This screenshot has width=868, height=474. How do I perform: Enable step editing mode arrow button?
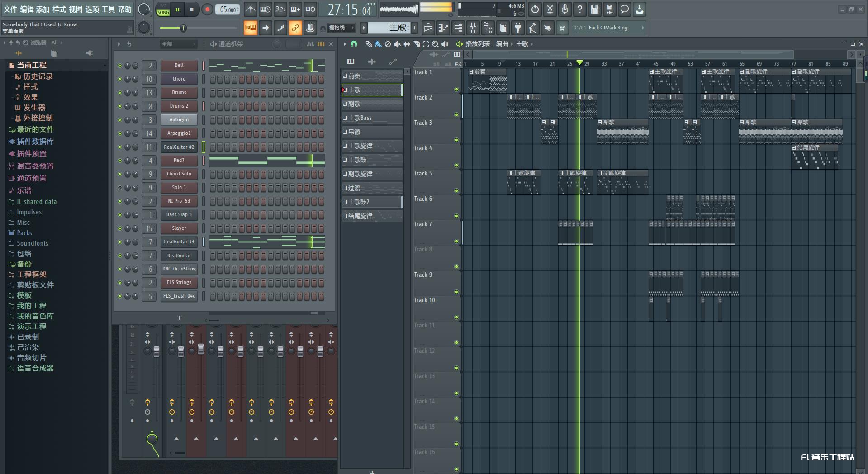pos(266,28)
